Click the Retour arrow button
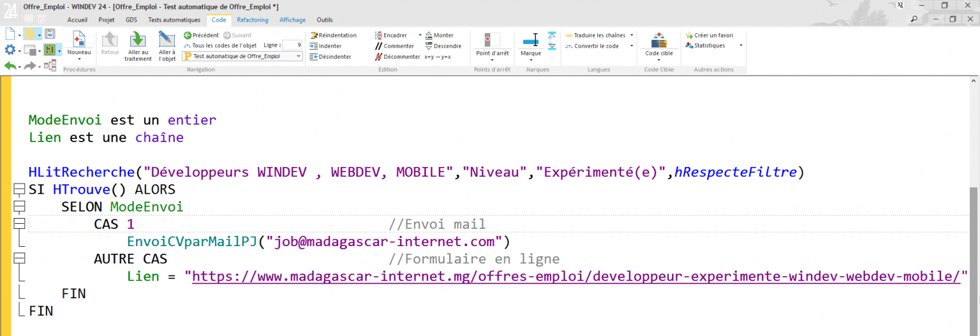Viewport: 980px width, 336px height. 110,43
